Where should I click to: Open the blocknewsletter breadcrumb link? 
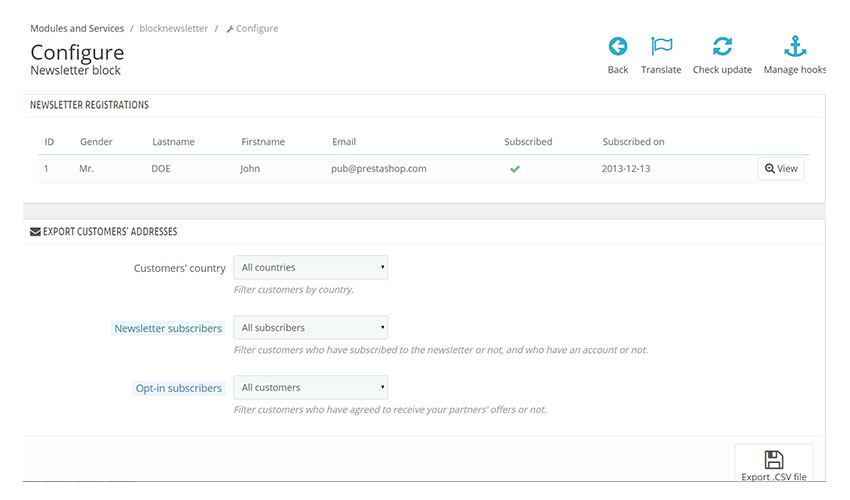click(x=173, y=29)
